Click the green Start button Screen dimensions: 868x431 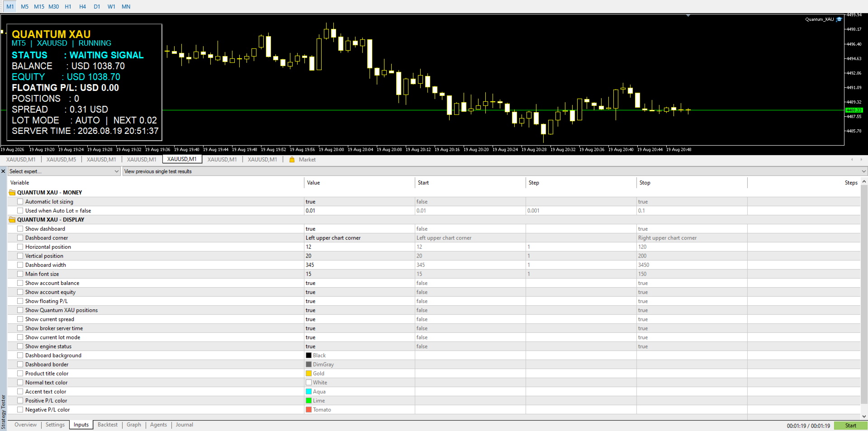(850, 426)
